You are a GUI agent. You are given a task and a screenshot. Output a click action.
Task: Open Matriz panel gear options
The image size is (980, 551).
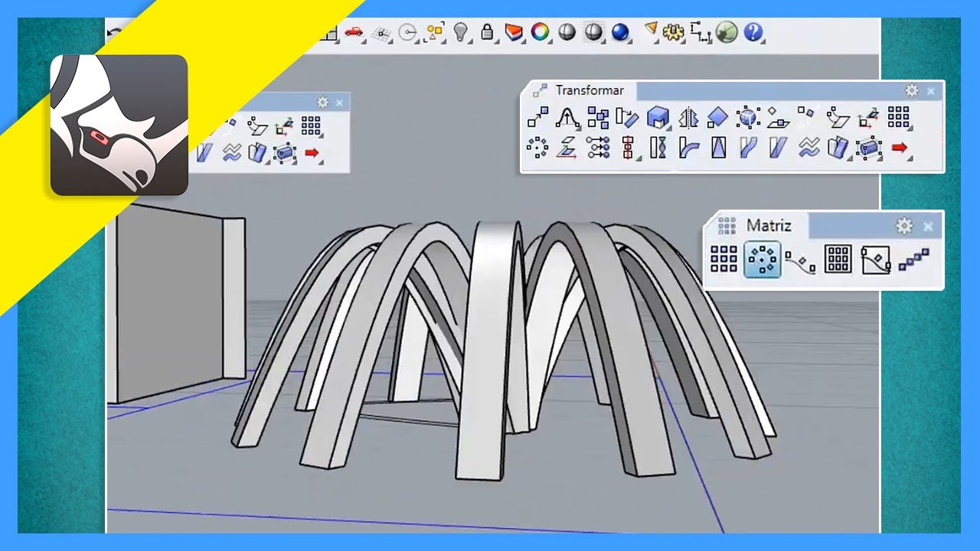pos(904,226)
